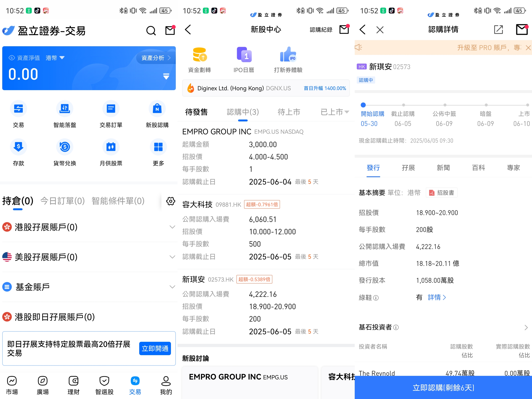Viewport: 532px width, 399px height.
Task: Expand the asset card white arrow
Action: (166, 77)
